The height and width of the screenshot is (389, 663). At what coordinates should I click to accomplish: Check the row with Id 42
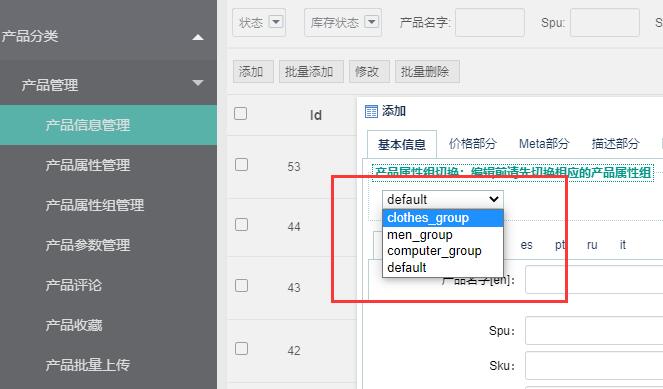241,349
